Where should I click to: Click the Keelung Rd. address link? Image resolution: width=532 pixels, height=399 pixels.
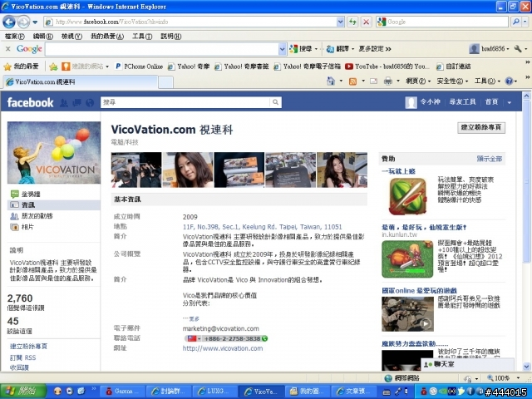click(263, 227)
